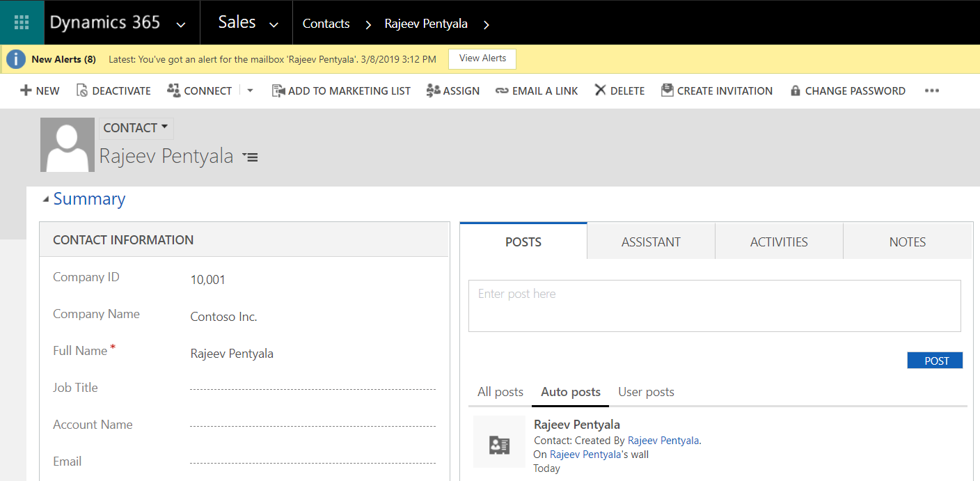Go to Contacts in breadcrumb

coord(326,24)
